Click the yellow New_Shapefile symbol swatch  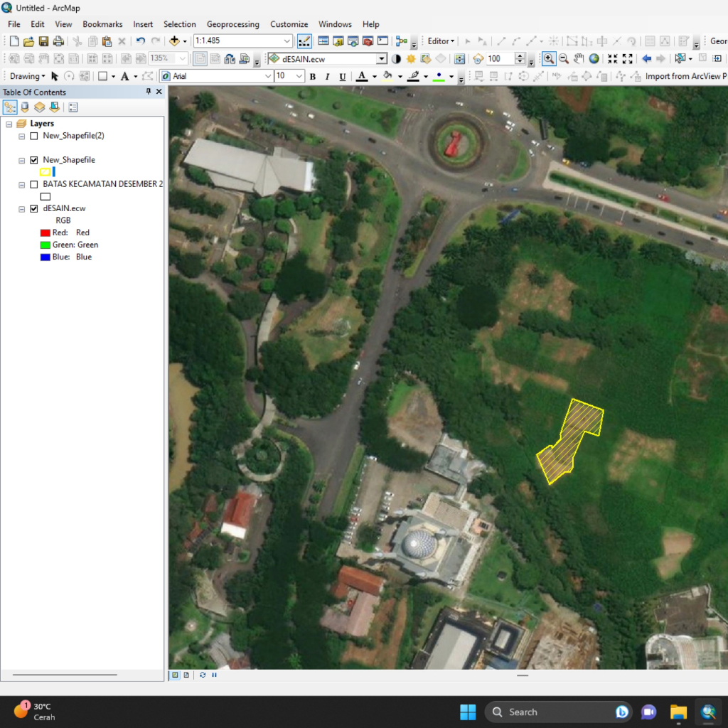pyautogui.click(x=45, y=172)
